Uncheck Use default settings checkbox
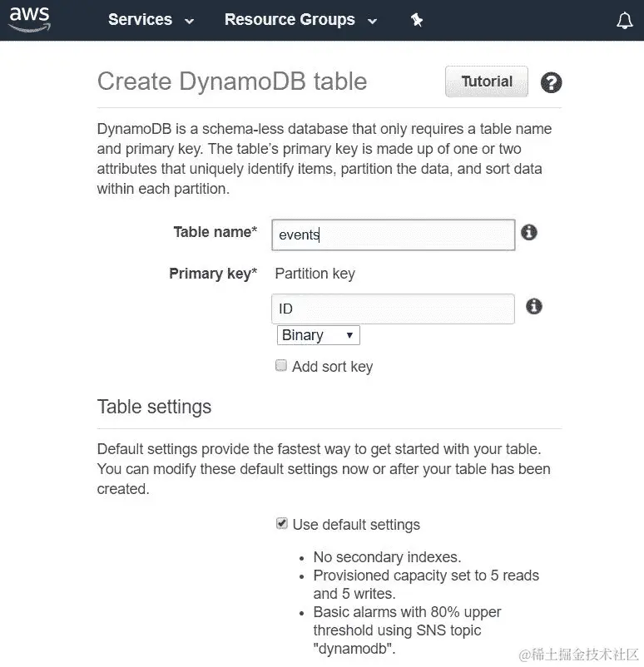The width and height of the screenshot is (644, 667). [281, 523]
